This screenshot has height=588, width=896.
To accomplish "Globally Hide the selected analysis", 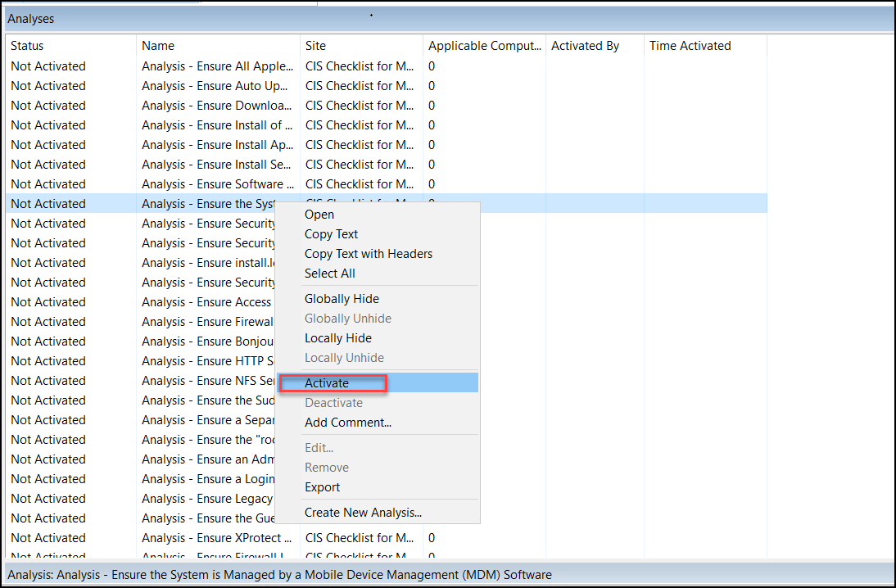I will pos(338,298).
